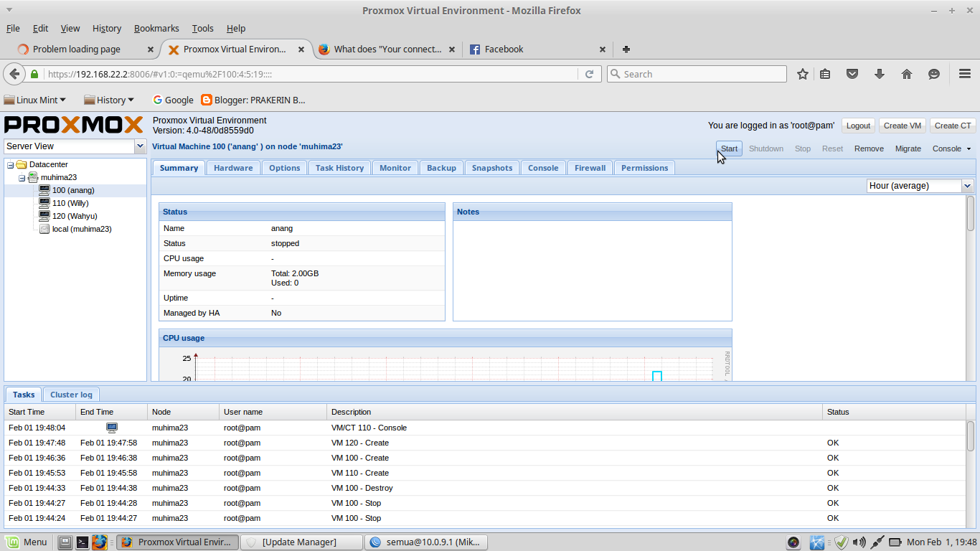Reload the page using the reload icon
This screenshot has width=980, height=551.
(x=590, y=73)
